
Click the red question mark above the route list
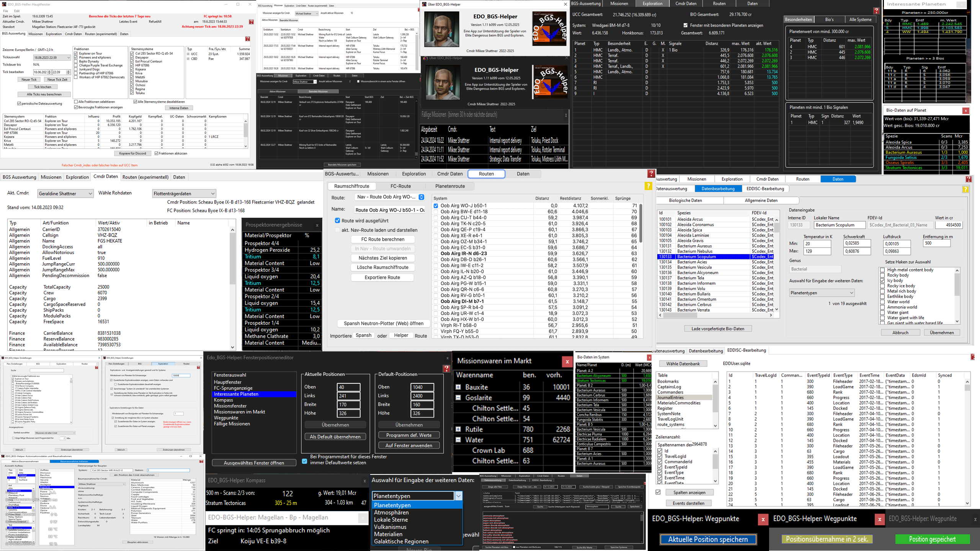tap(651, 174)
